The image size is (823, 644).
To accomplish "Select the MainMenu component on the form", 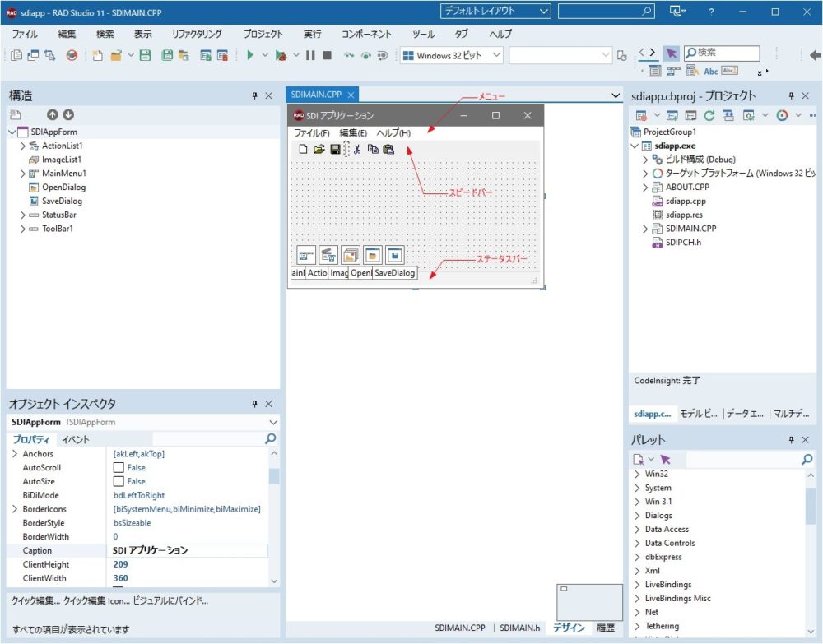I will click(307, 255).
